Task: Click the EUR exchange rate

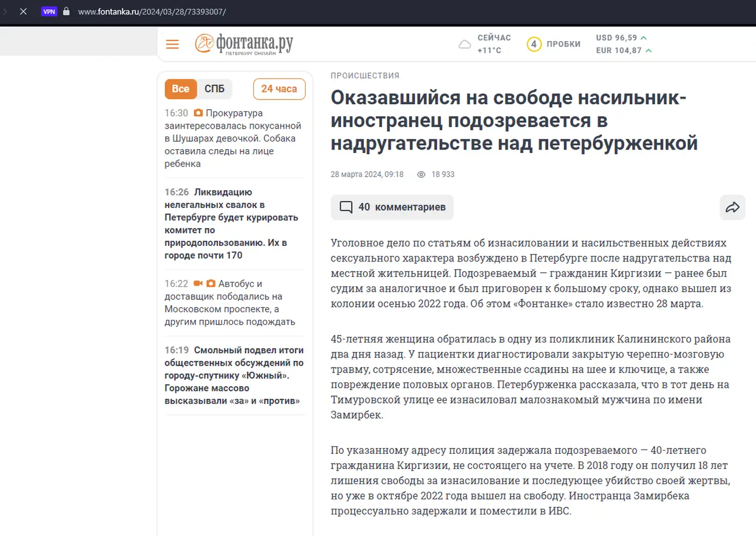Action: 623,50
